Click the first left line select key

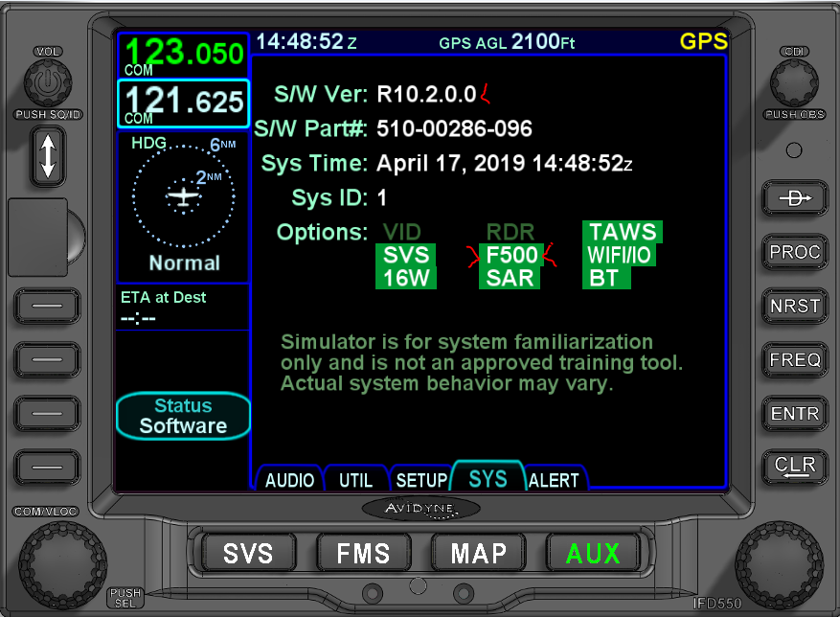(47, 306)
